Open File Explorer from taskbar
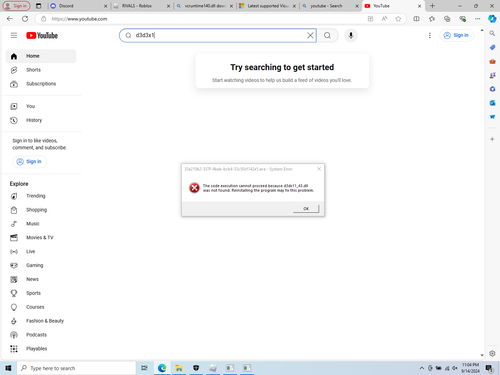The height and width of the screenshot is (375, 500). [179, 368]
